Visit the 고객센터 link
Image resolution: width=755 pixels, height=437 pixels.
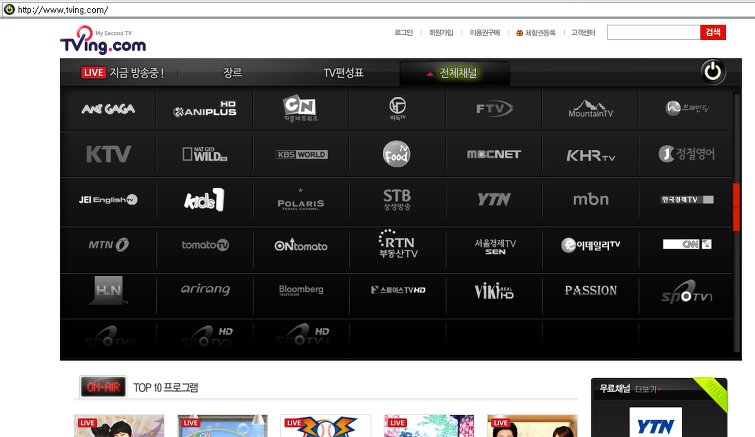[x=583, y=33]
